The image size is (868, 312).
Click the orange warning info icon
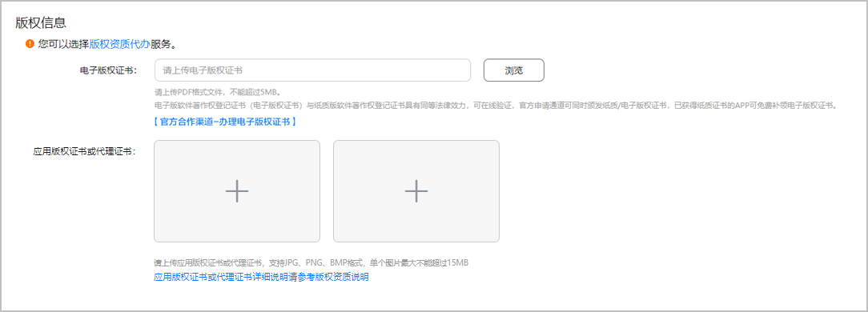click(30, 44)
